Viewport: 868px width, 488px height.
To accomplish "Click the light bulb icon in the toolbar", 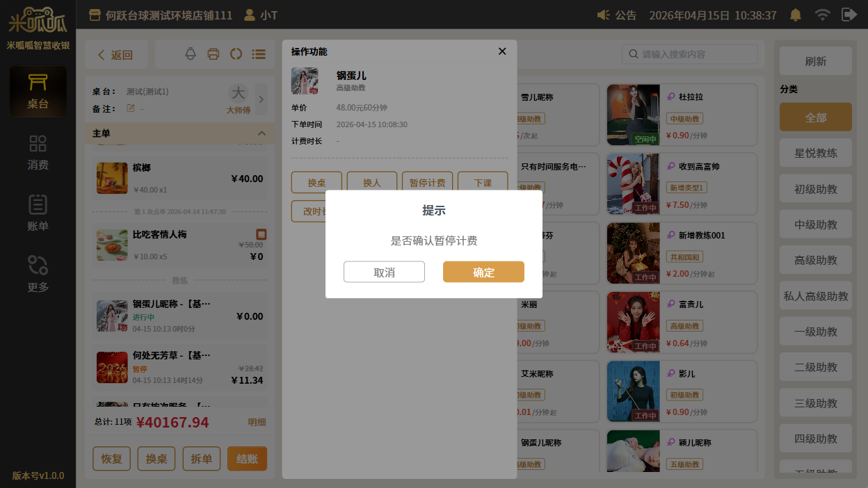I will click(x=191, y=54).
